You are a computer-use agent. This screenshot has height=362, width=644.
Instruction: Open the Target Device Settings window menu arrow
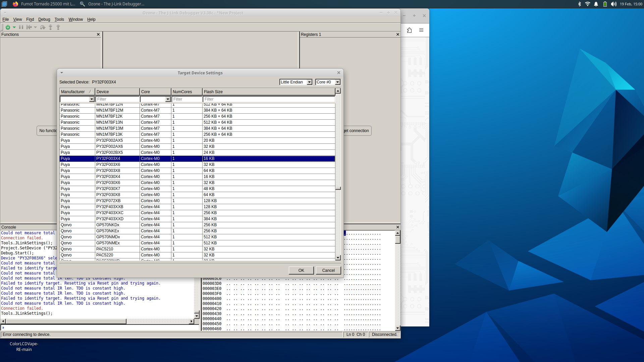62,73
